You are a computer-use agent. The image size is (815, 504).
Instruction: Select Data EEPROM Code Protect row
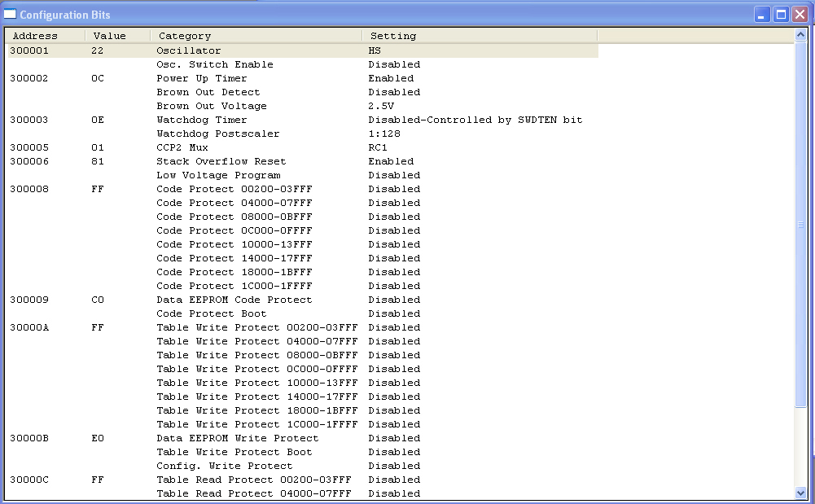tap(303, 300)
